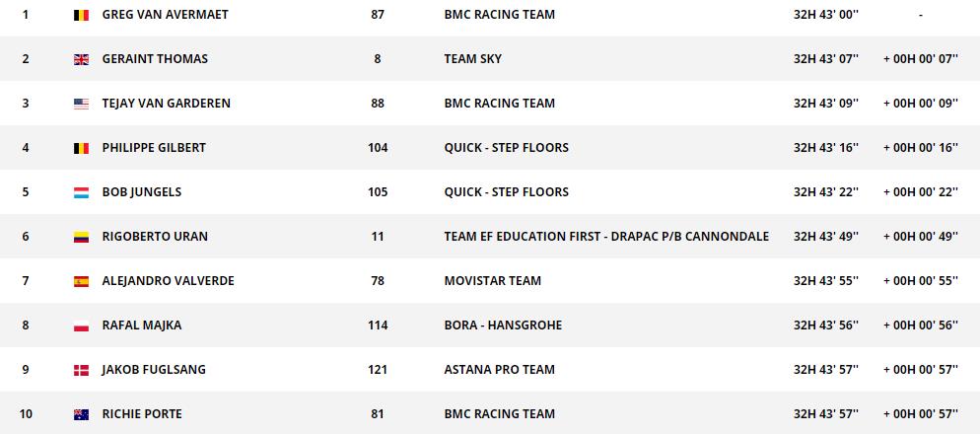
Task: Open Bora - Hansgrohe team page
Action: tap(503, 325)
